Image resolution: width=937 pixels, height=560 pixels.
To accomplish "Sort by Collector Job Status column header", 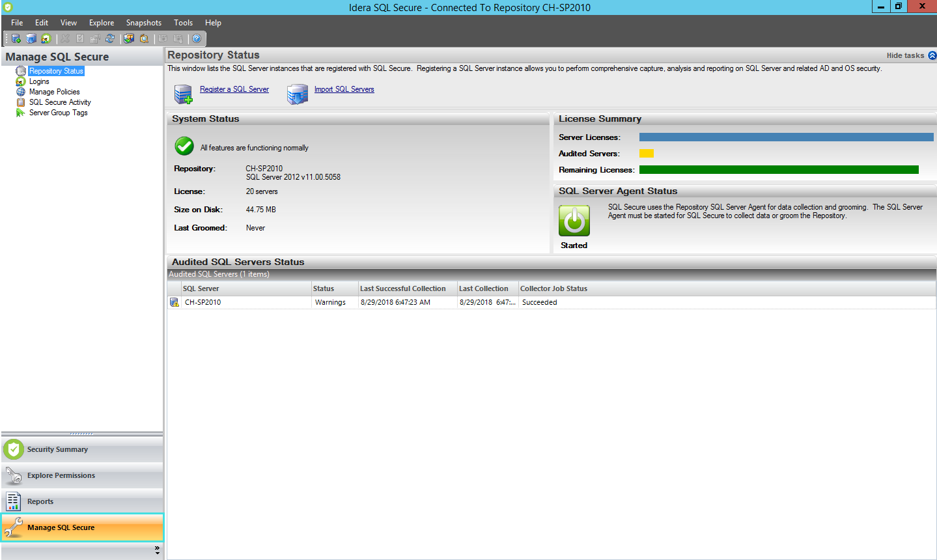I will click(727, 288).
